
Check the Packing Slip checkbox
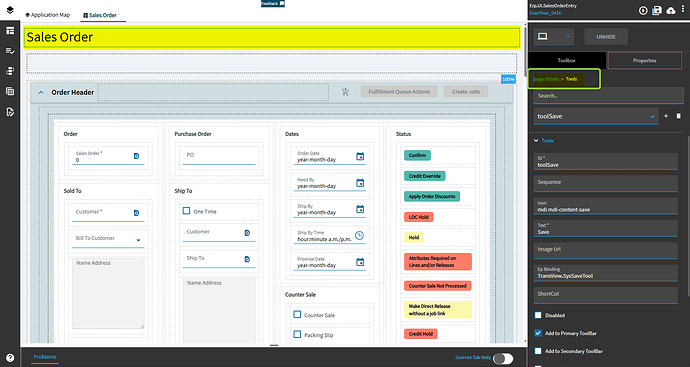tap(297, 334)
